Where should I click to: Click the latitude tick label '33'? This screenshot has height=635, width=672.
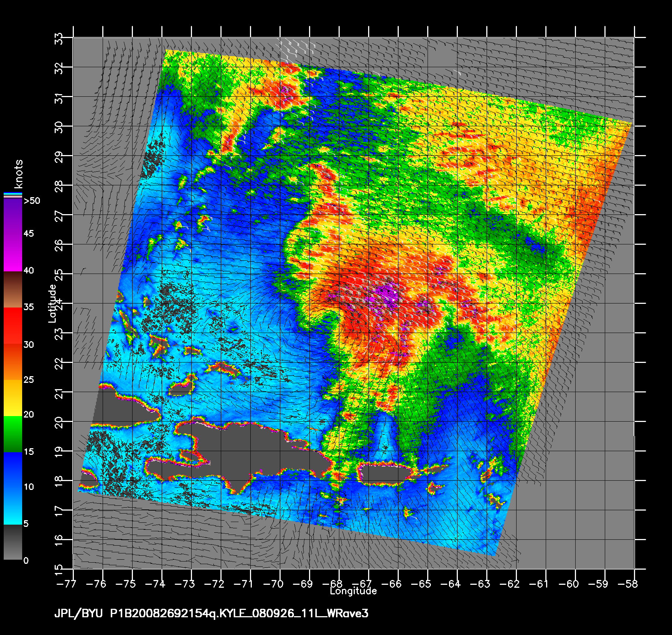(x=59, y=38)
